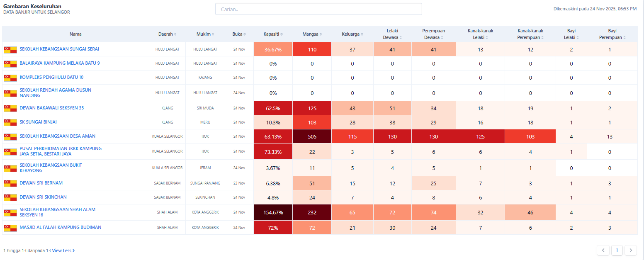Click flag icon beside Masjid Al Falah Kampung Budiman

tap(10, 228)
